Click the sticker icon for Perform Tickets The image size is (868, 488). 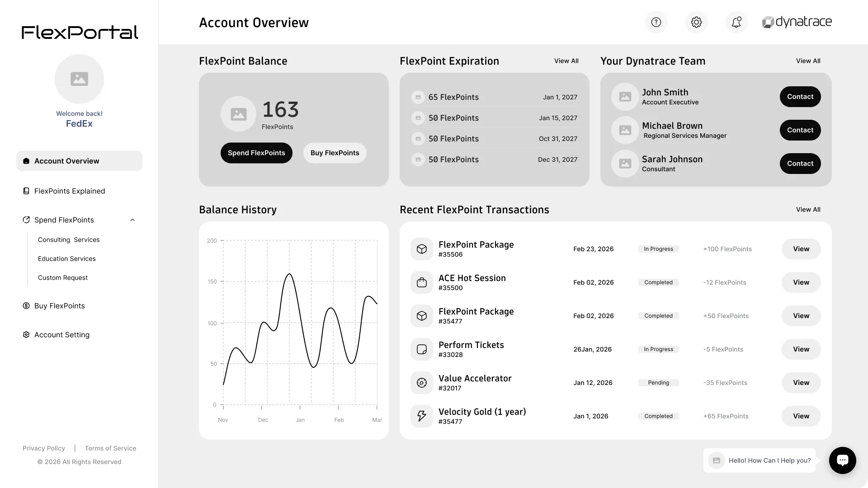tap(422, 349)
